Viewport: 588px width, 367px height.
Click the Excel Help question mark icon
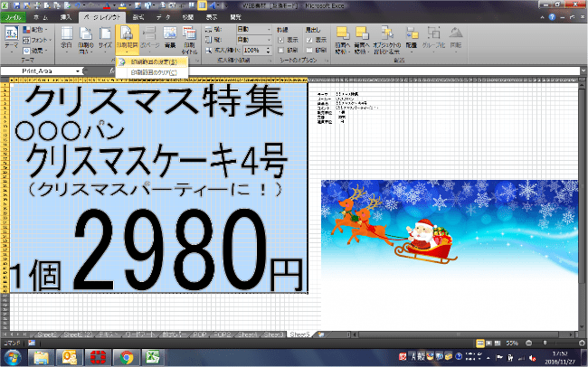(x=552, y=17)
